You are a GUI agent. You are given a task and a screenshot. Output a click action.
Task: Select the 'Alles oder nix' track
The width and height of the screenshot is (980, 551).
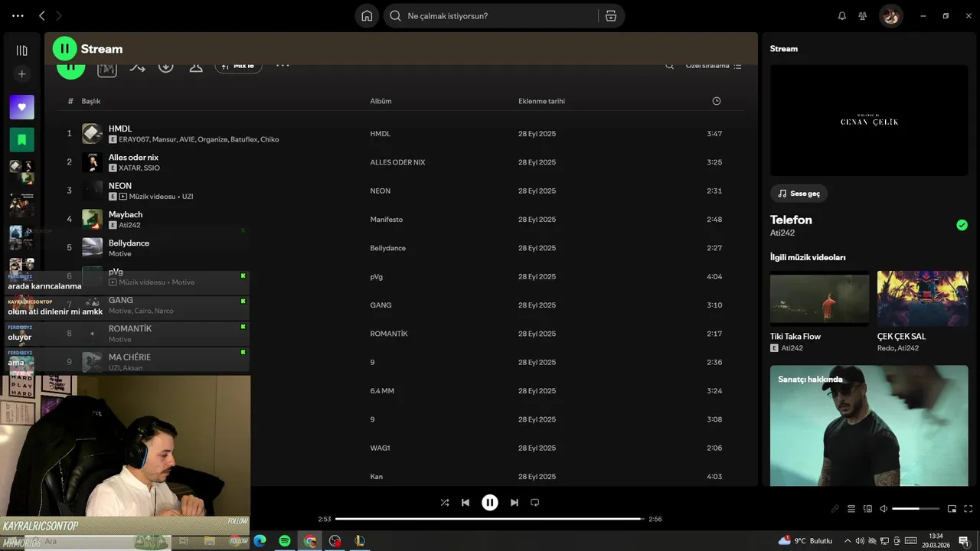click(133, 157)
